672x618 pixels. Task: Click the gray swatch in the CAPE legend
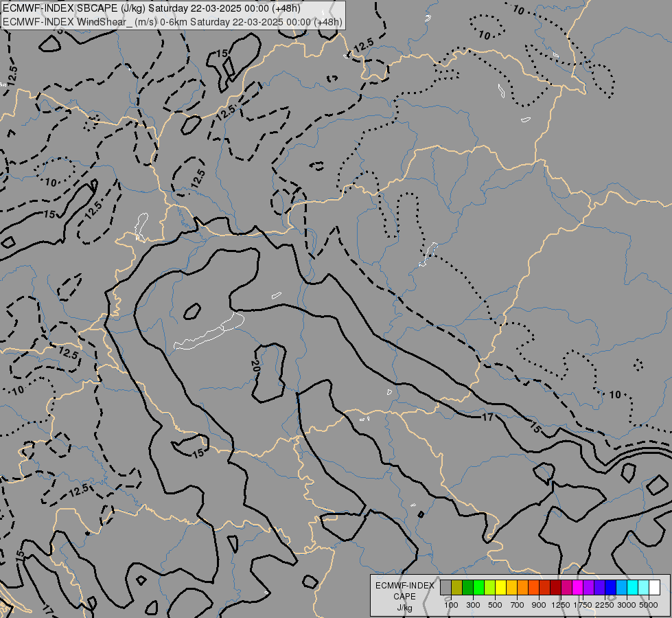click(x=445, y=587)
